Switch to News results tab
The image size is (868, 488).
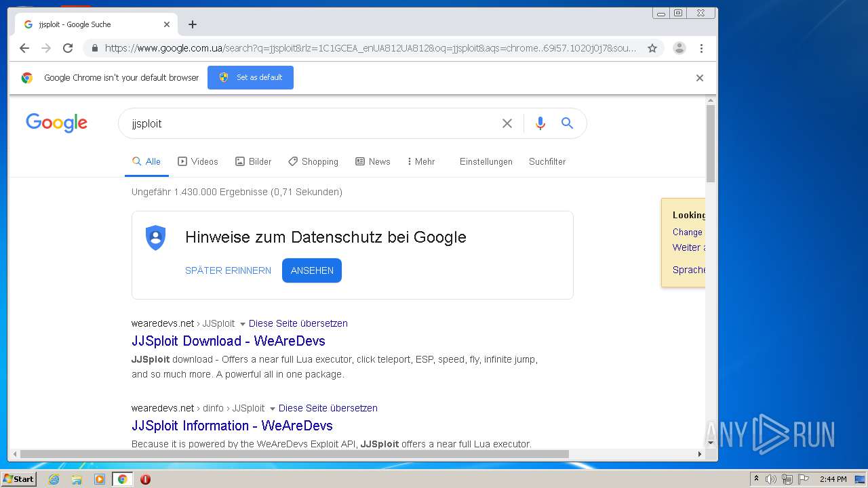pos(373,161)
